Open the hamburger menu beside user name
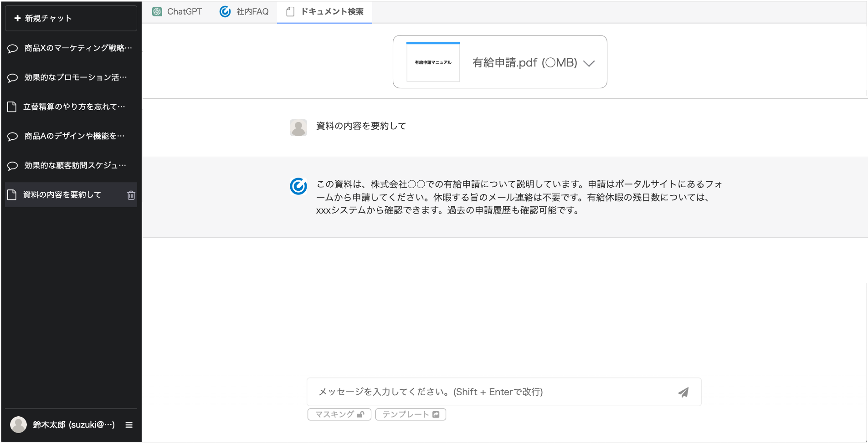The width and height of the screenshot is (868, 444). [x=129, y=425]
